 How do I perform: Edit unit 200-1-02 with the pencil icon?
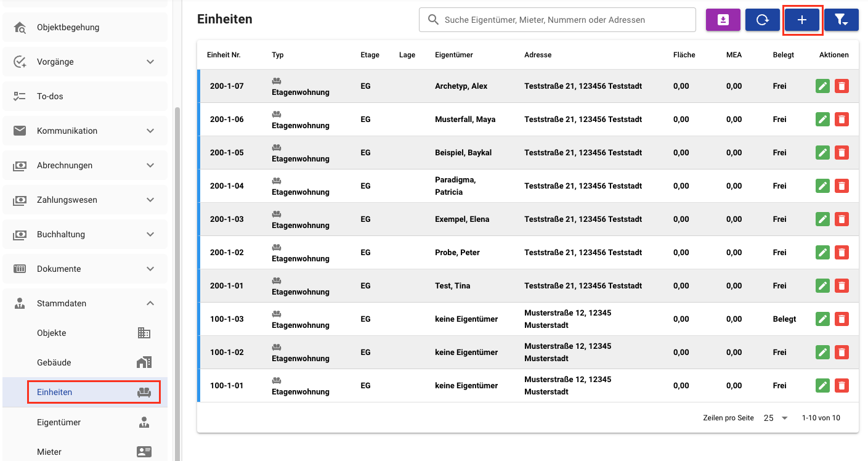[x=822, y=253]
